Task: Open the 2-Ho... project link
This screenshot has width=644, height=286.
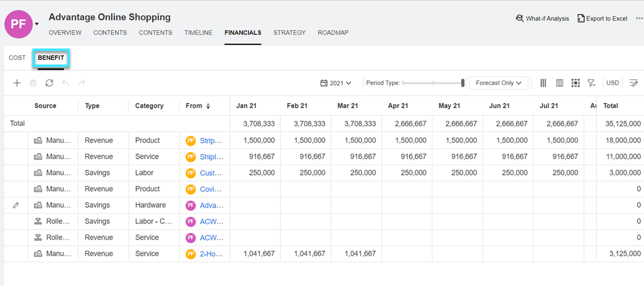Action: [211, 253]
